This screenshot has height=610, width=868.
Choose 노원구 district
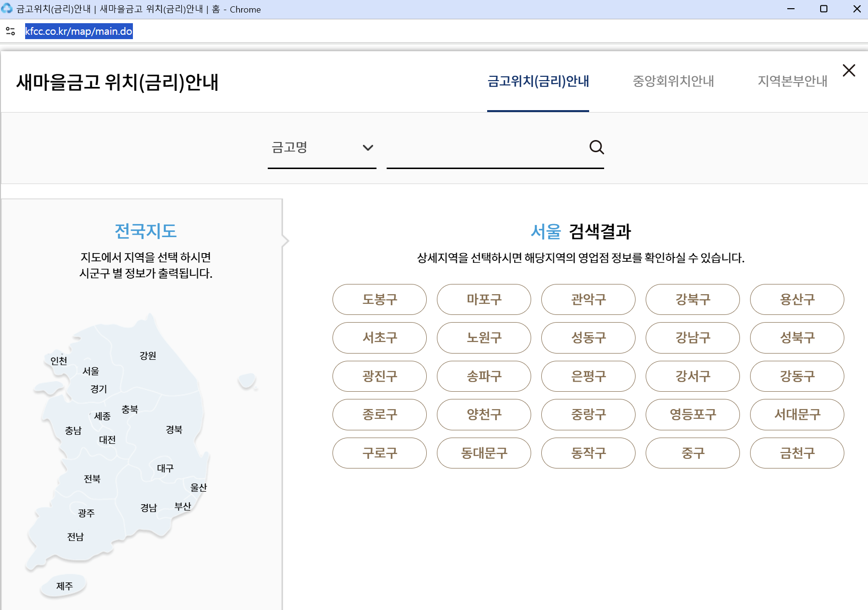[484, 338]
